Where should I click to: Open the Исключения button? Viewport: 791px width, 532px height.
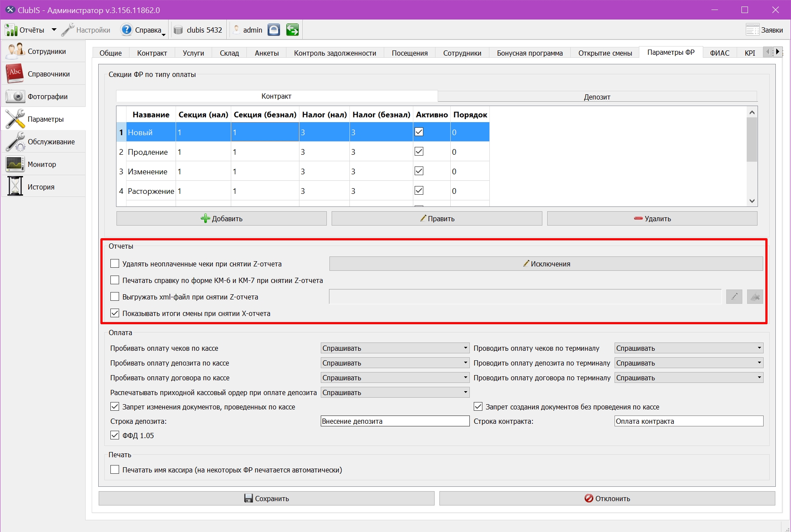point(546,263)
